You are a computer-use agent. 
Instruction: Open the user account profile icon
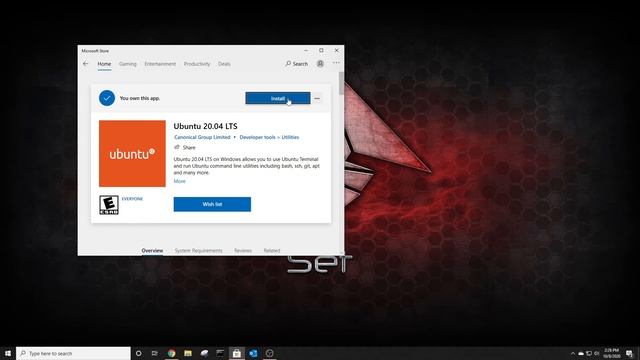[x=320, y=64]
